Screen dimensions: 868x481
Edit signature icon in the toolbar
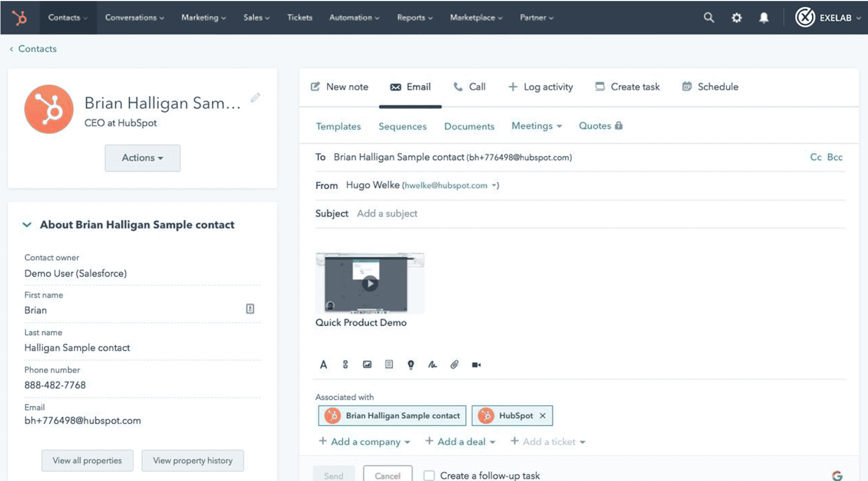pos(432,364)
